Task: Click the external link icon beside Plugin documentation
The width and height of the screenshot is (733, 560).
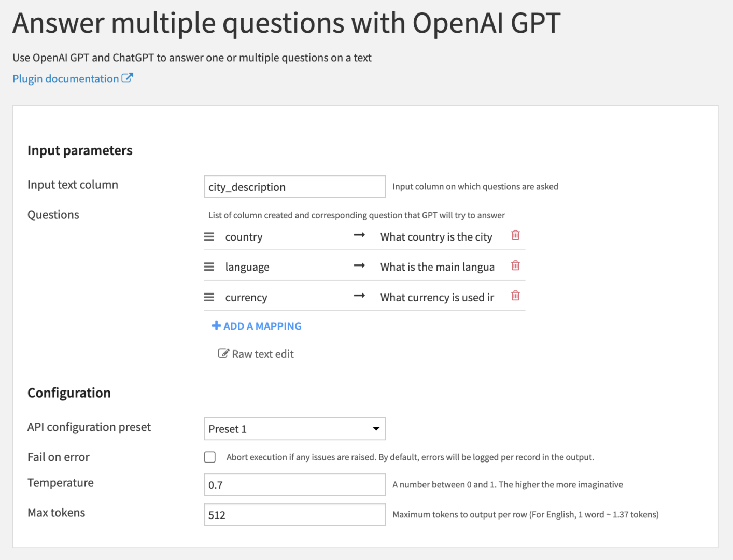Action: [x=128, y=78]
